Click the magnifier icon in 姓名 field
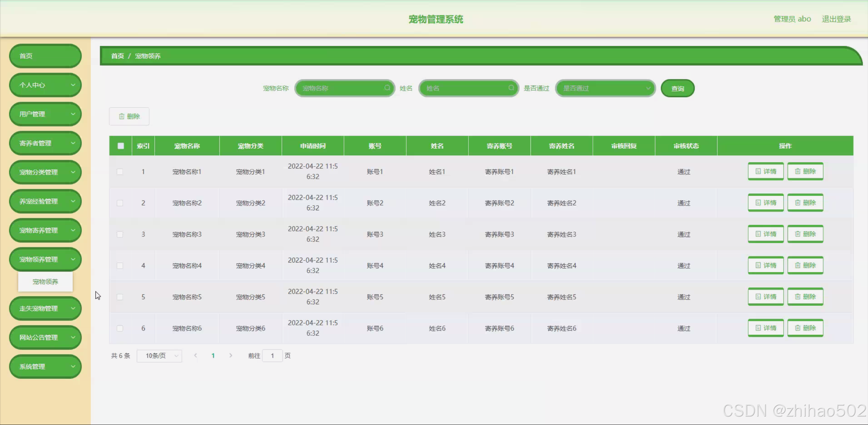 (x=511, y=88)
